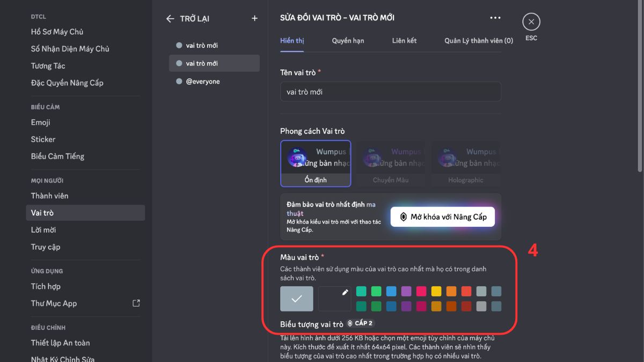Click the CẤP 2 boost badge

[361, 323]
